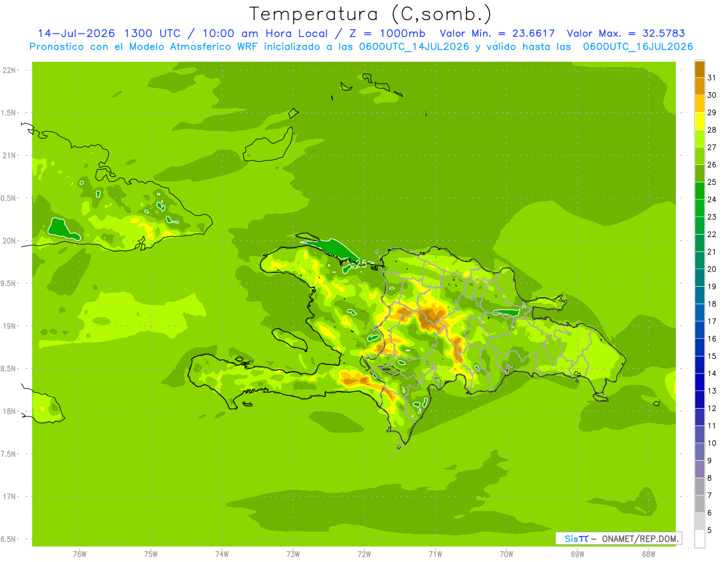Image resolution: width=728 pixels, height=562 pixels.
Task: Pick the dark orange swatch above legend 31
Action: [699, 69]
